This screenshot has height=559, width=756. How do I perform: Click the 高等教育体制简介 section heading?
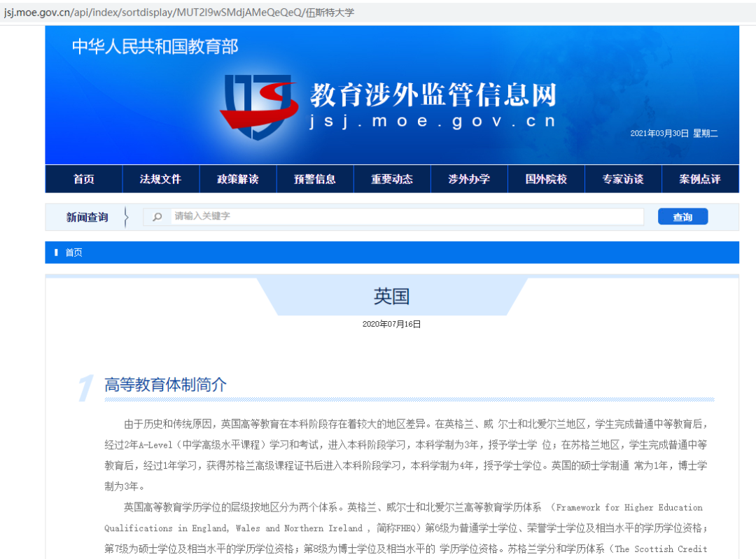pyautogui.click(x=165, y=385)
